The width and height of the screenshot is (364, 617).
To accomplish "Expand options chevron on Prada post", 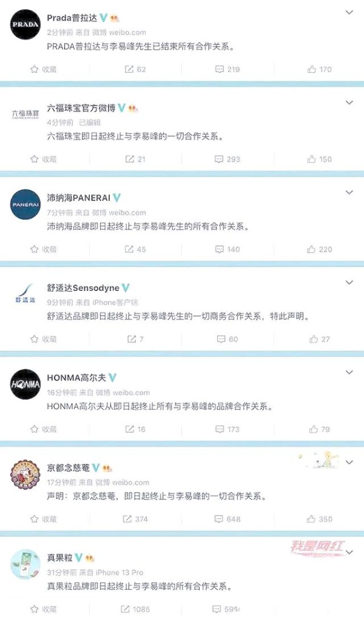I will coord(349,13).
